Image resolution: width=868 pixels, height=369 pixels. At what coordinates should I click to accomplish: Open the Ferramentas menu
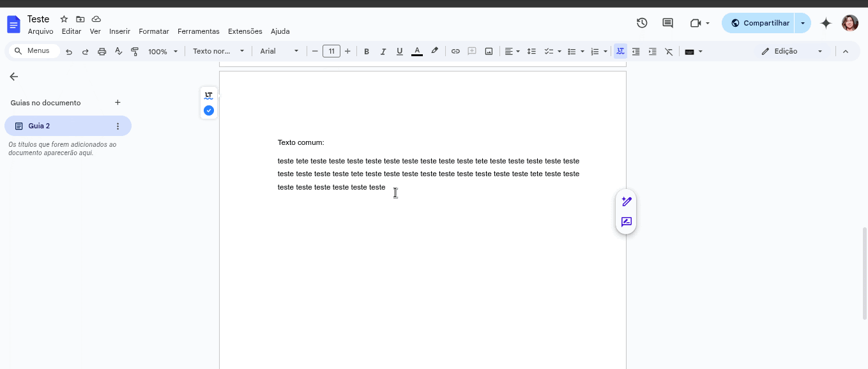[198, 31]
